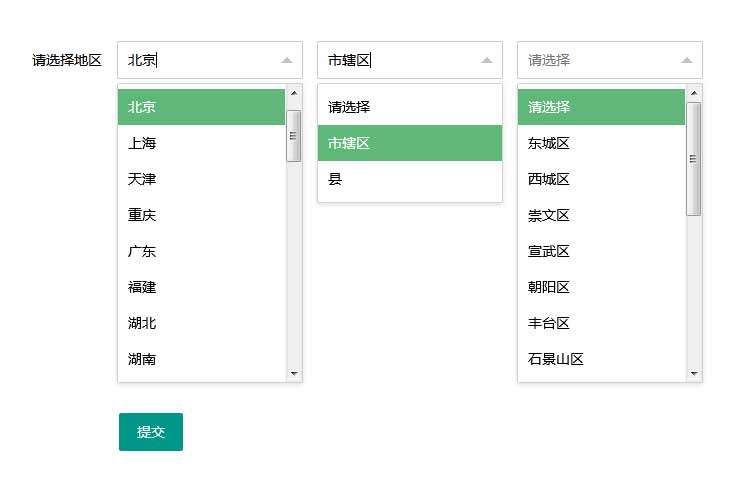Choose 西城区 from the district list

coord(601,179)
